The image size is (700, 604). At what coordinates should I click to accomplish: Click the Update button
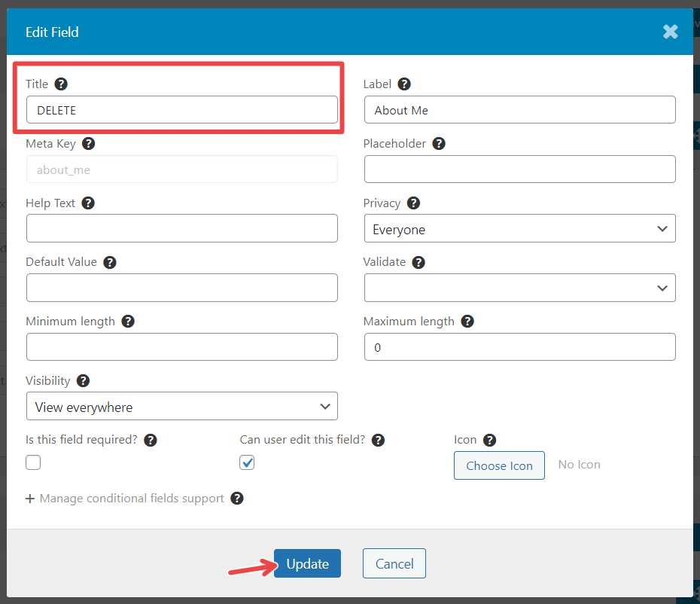pos(306,563)
